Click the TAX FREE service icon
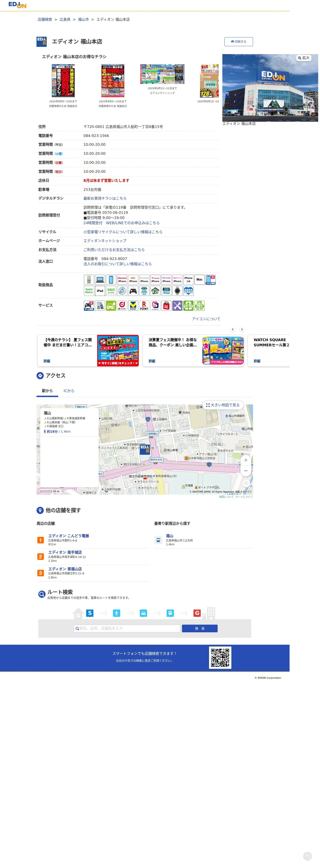 pos(166,306)
